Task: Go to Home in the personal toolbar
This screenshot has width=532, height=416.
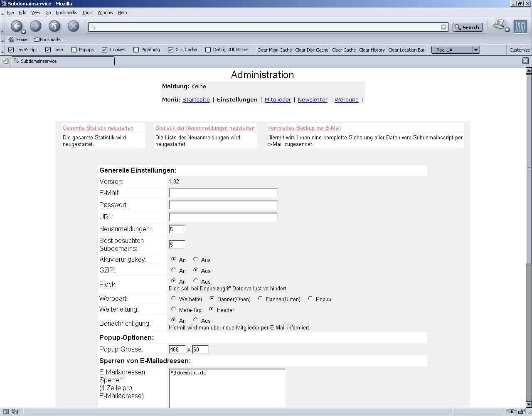Action: pyautogui.click(x=18, y=40)
